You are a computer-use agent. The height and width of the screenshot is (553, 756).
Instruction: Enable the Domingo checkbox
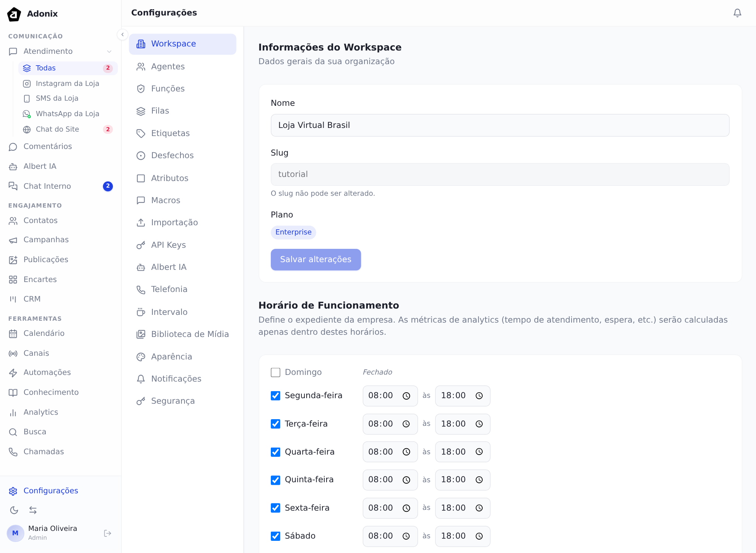point(276,372)
